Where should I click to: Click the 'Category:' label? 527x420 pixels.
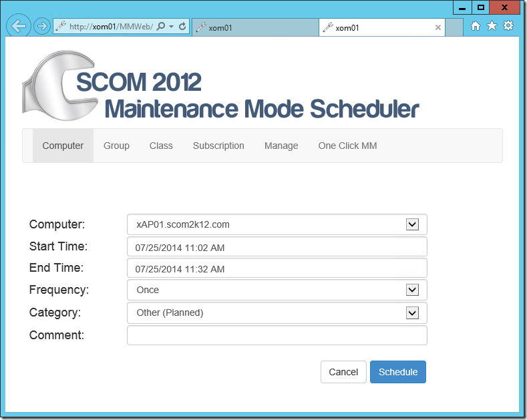tap(55, 312)
